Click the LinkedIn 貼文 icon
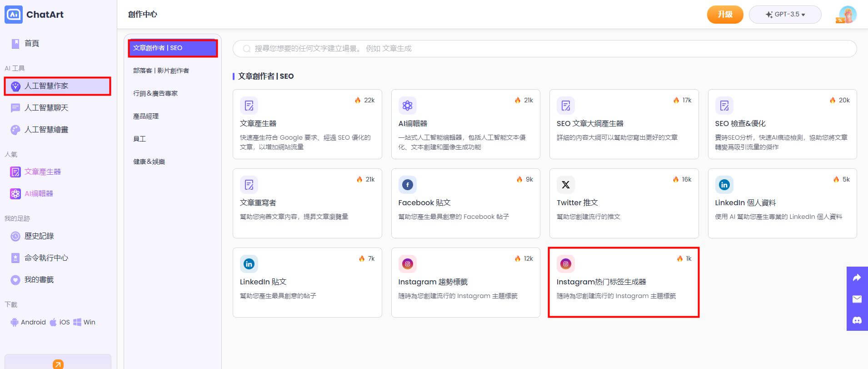This screenshot has height=369, width=868. click(x=249, y=264)
